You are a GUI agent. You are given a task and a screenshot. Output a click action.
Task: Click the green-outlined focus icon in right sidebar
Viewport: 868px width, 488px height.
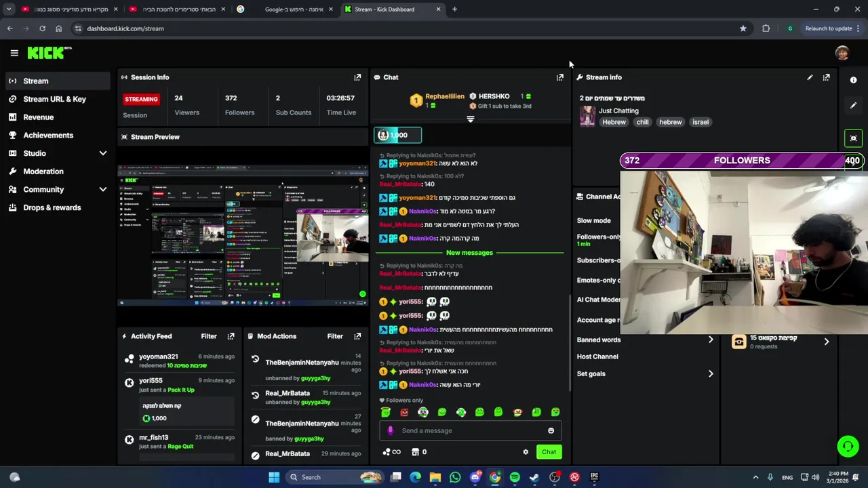click(x=853, y=138)
